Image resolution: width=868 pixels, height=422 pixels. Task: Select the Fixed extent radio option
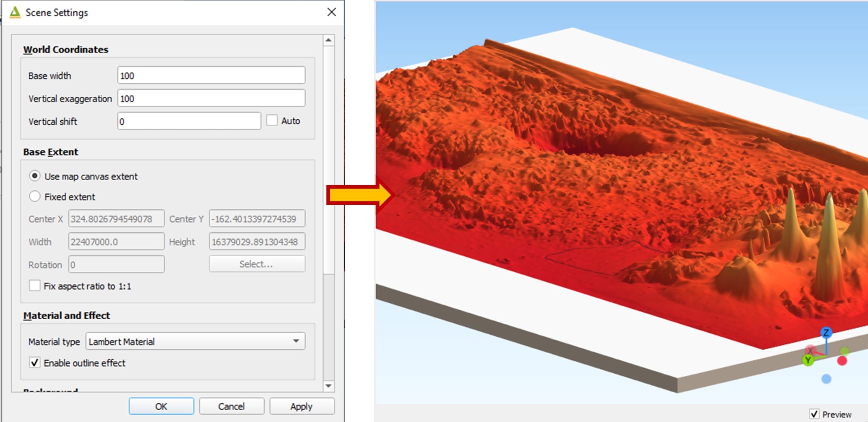click(x=35, y=197)
